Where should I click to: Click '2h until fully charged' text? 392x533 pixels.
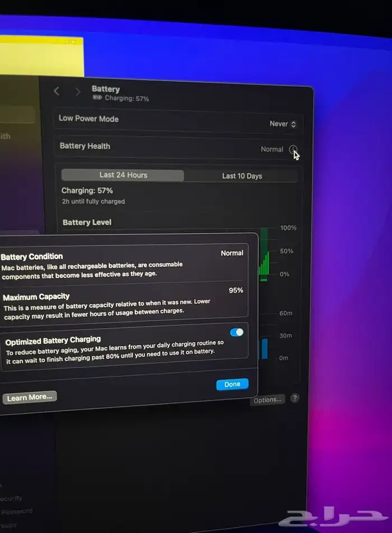pos(94,201)
